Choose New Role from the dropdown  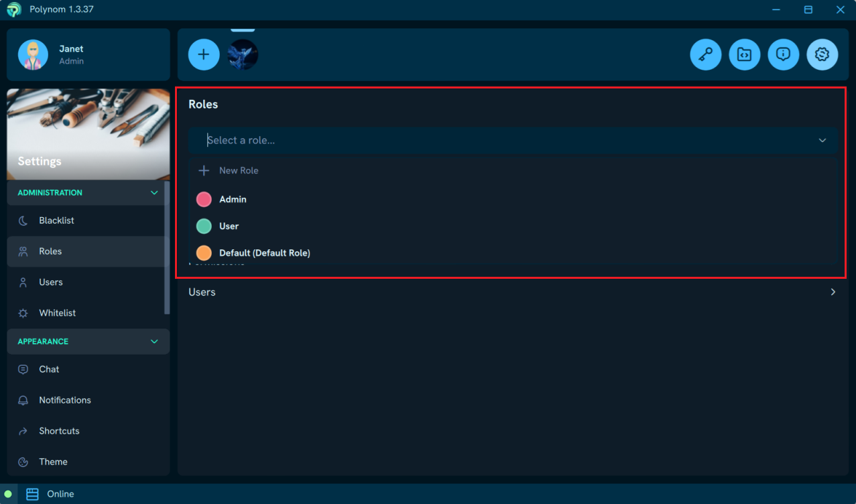(238, 171)
